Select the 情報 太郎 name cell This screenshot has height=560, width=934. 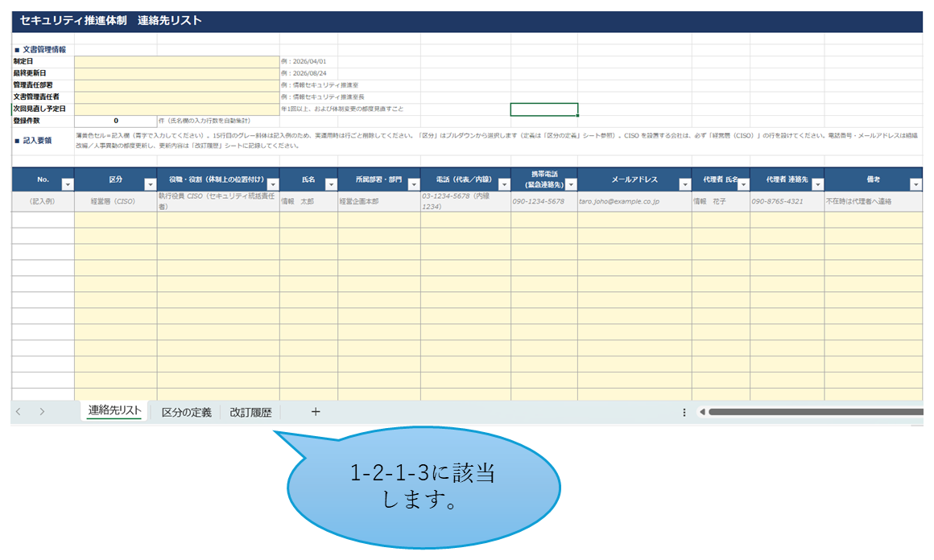point(308,201)
